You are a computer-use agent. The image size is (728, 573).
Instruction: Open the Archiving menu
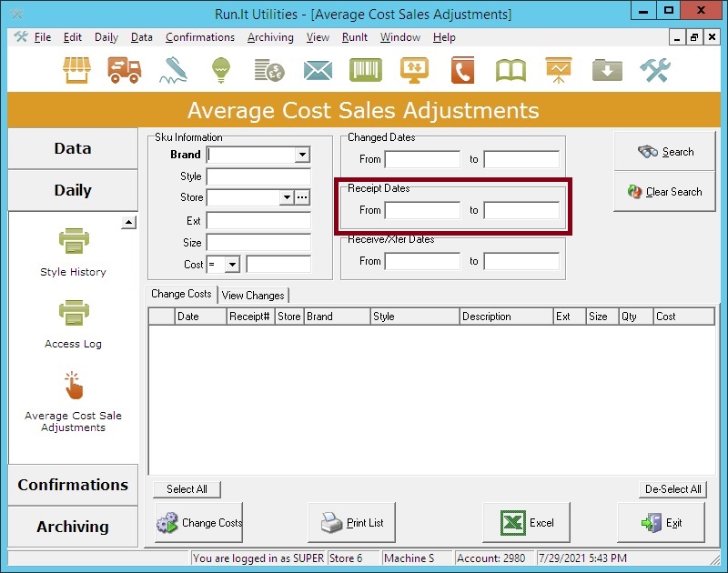tap(270, 37)
